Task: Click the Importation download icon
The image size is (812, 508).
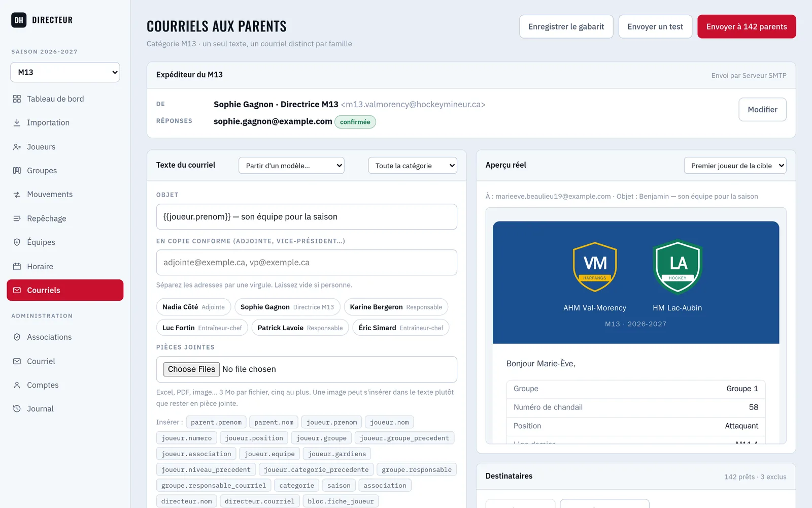Action: pos(17,122)
